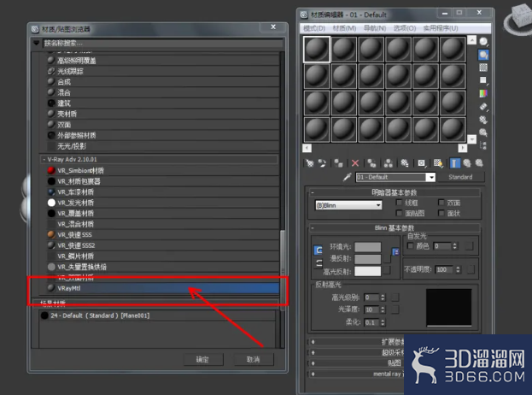Click the Video Color Check icon
This screenshot has height=395, width=532.
[x=483, y=93]
